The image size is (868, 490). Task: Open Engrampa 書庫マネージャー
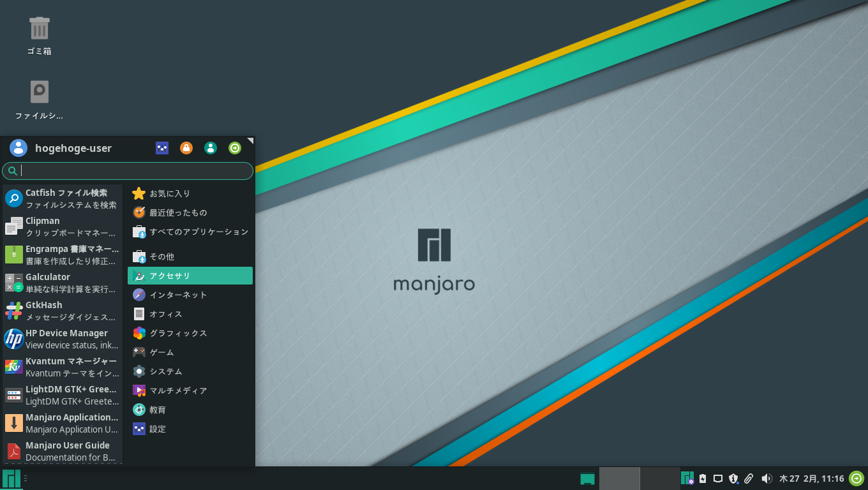(x=62, y=255)
